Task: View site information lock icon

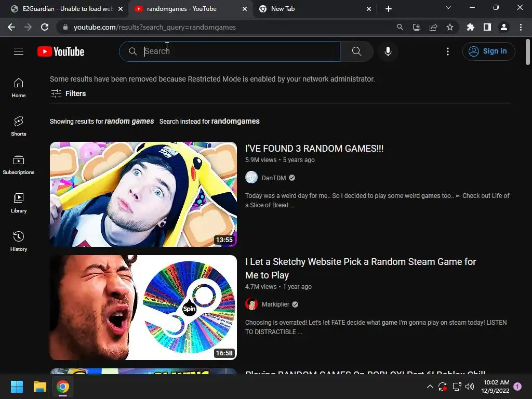Action: coord(65,27)
